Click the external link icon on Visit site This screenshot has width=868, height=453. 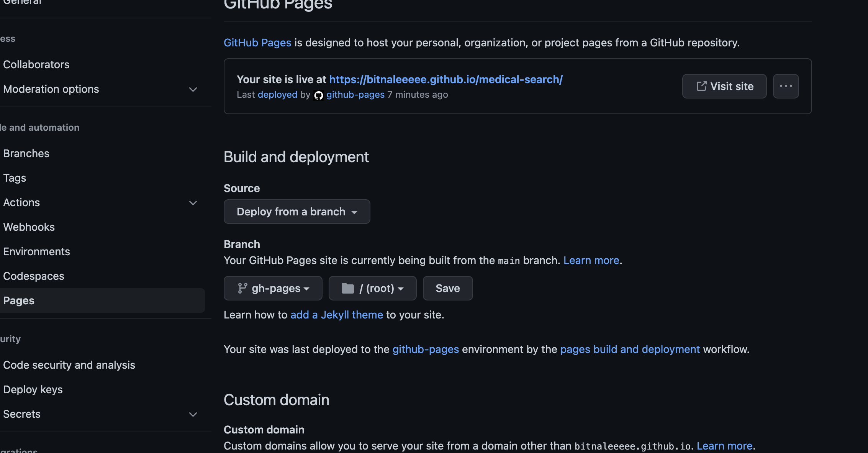[701, 86]
